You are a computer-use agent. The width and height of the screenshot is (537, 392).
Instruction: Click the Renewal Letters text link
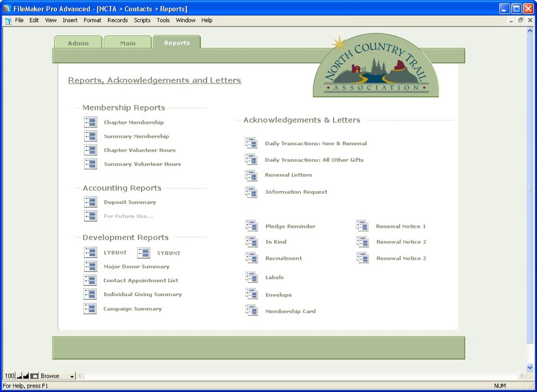point(288,175)
